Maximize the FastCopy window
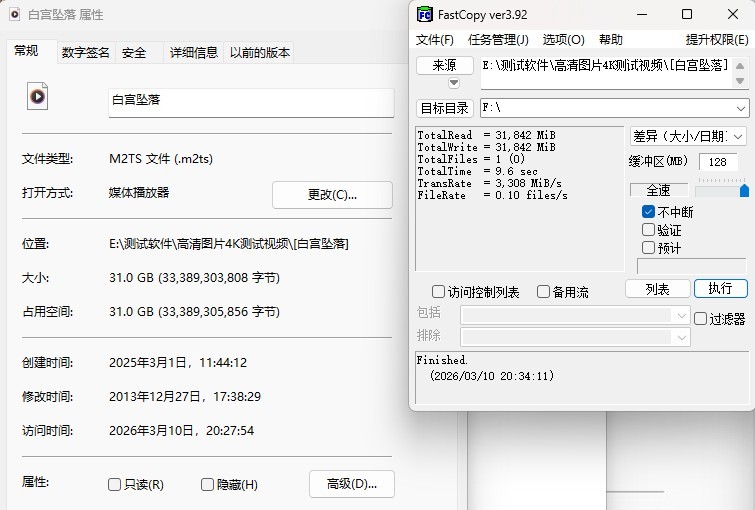This screenshot has height=510, width=755. point(687,14)
